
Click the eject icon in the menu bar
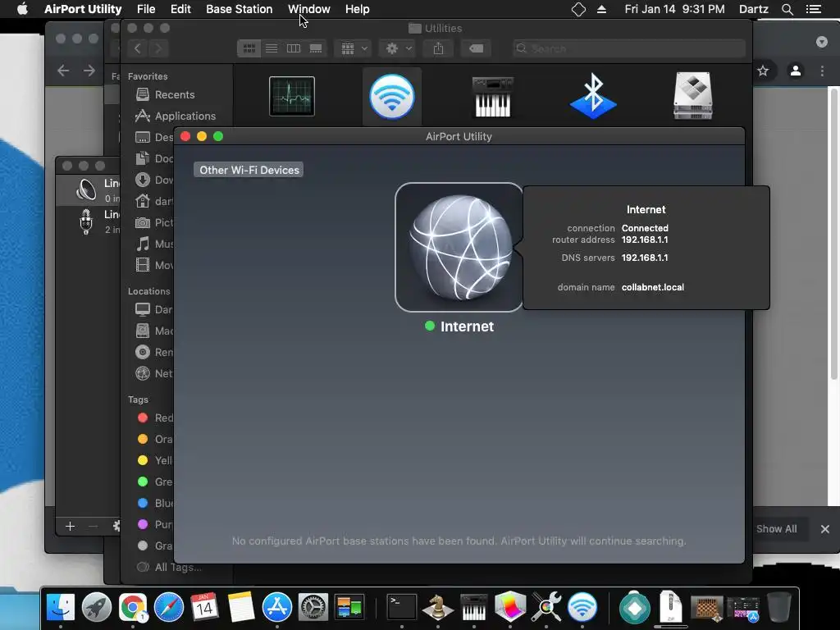(x=601, y=9)
